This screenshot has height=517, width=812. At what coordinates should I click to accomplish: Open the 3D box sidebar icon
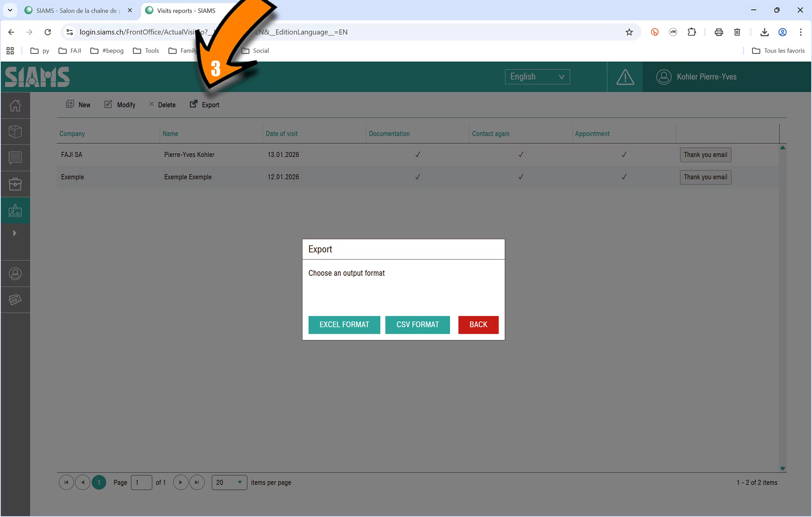(x=15, y=132)
